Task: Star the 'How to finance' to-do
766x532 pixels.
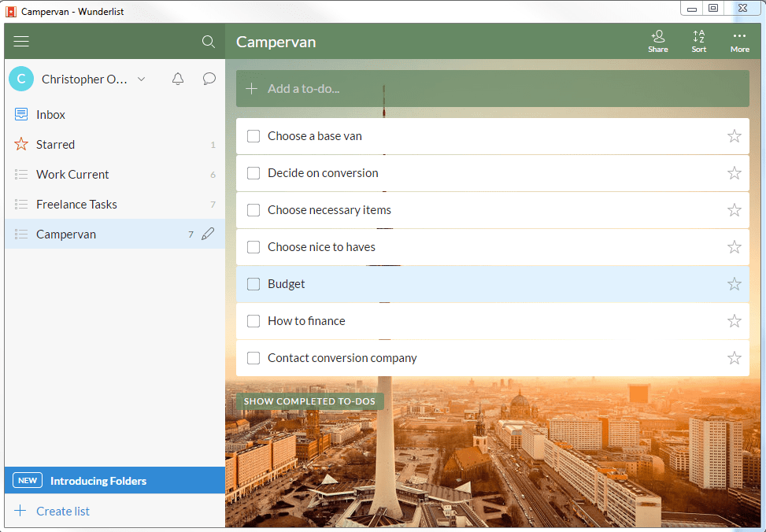Action: point(734,320)
